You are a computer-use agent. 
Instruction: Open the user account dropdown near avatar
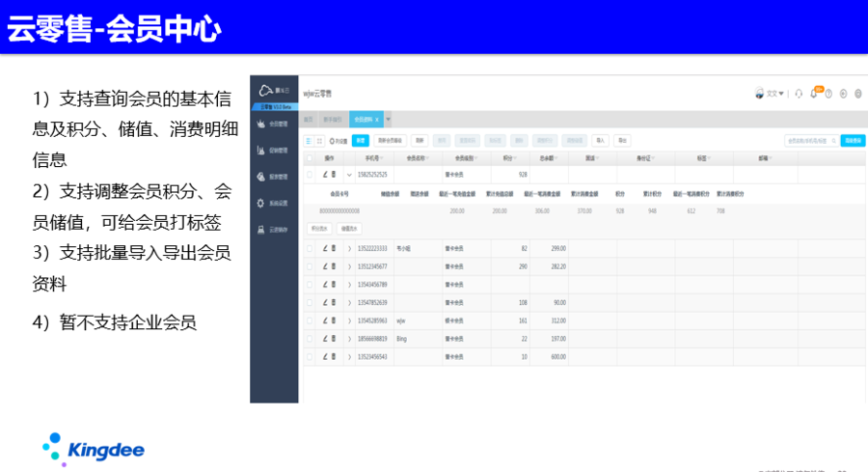pyautogui.click(x=775, y=94)
